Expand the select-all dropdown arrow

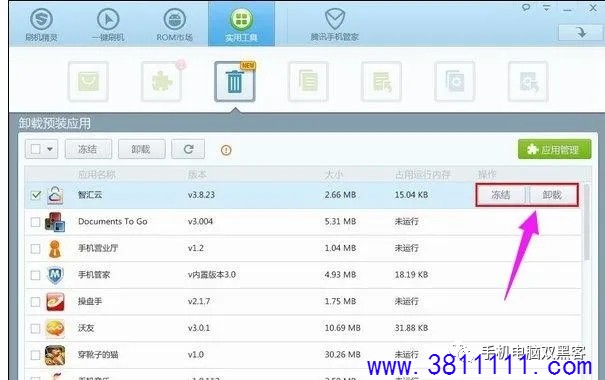(x=50, y=149)
